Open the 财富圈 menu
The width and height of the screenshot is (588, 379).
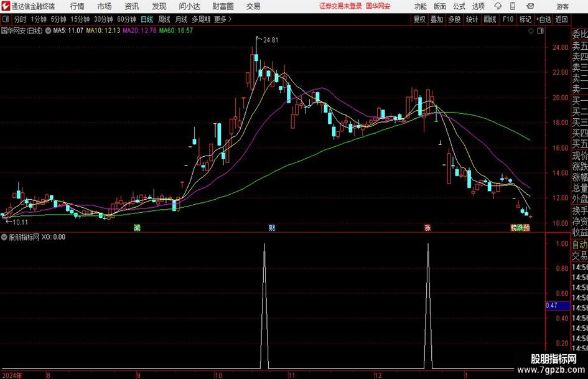(223, 6)
